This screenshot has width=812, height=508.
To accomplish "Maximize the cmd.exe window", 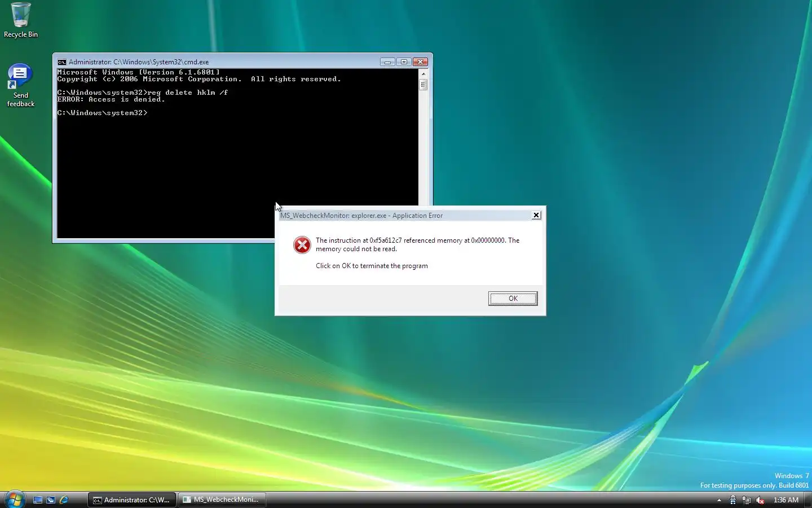I will tap(404, 62).
